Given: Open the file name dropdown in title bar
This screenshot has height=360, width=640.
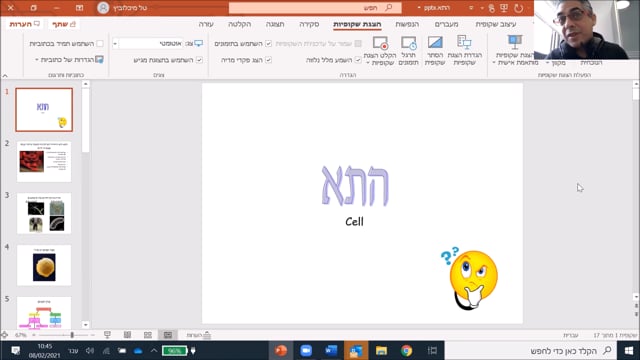Looking at the screenshot, I should [419, 8].
